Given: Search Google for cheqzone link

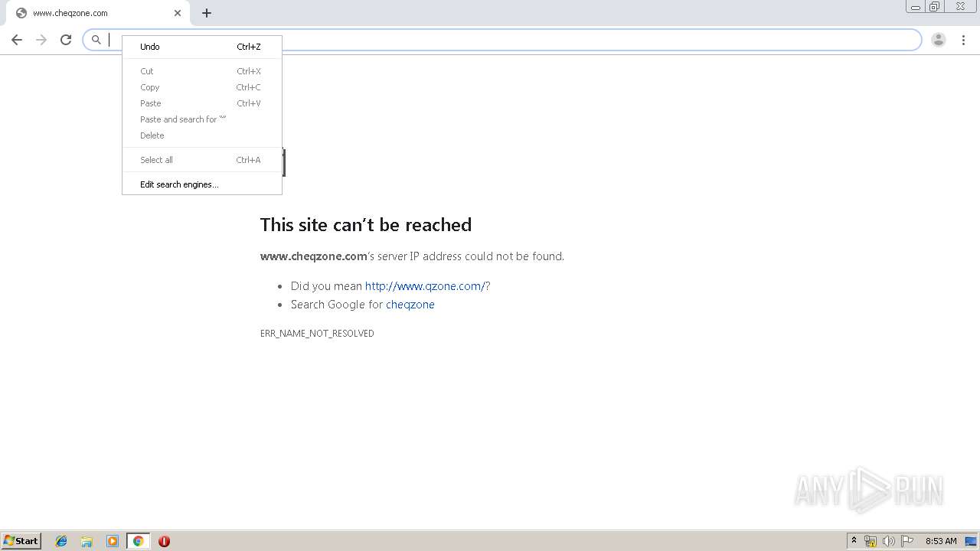Looking at the screenshot, I should (x=410, y=305).
